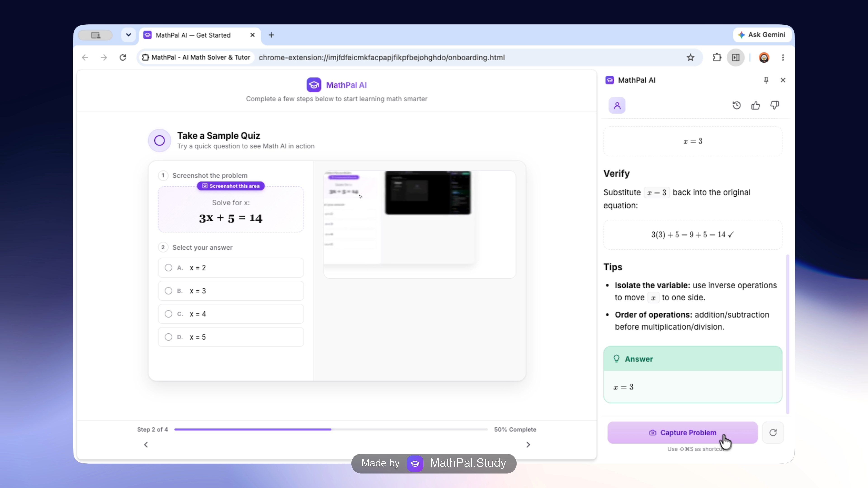Click the Tips heading in side panel
This screenshot has width=868, height=488.
[x=613, y=267]
